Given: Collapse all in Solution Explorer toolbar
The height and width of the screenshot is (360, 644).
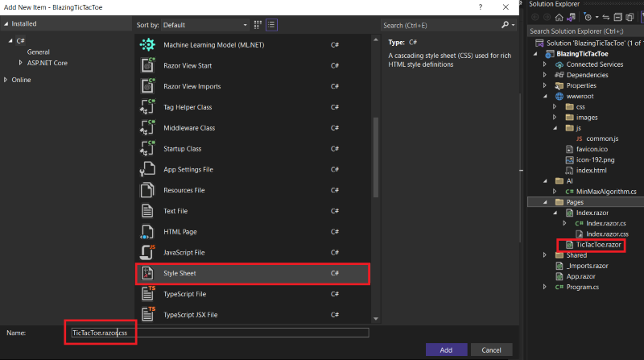Looking at the screenshot, I should tap(617, 17).
